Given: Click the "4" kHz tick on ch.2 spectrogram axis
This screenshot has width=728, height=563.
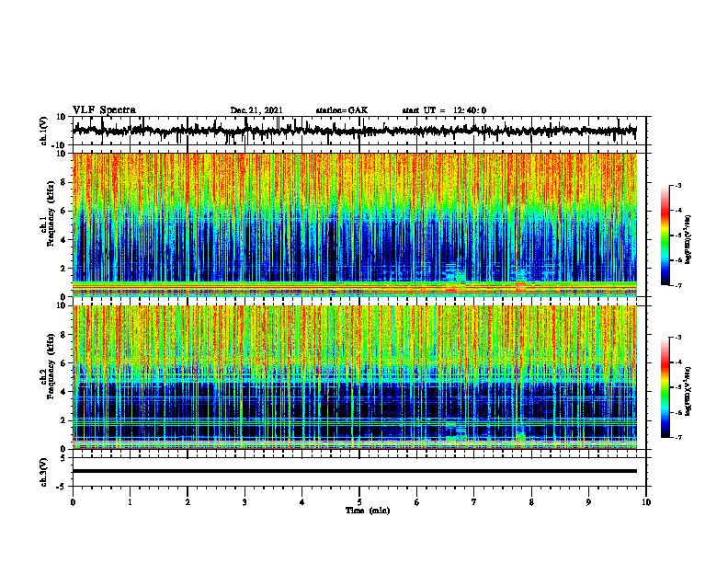Looking at the screenshot, I should tap(63, 392).
